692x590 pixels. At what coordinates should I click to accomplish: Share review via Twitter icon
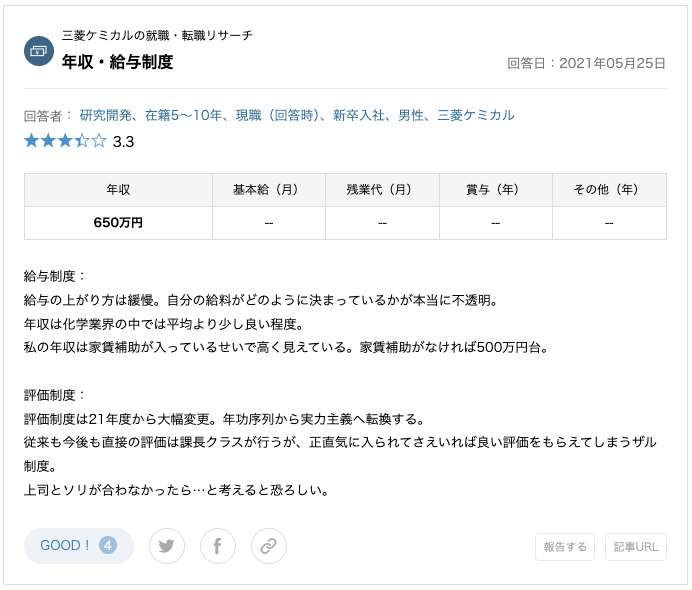pyautogui.click(x=167, y=546)
